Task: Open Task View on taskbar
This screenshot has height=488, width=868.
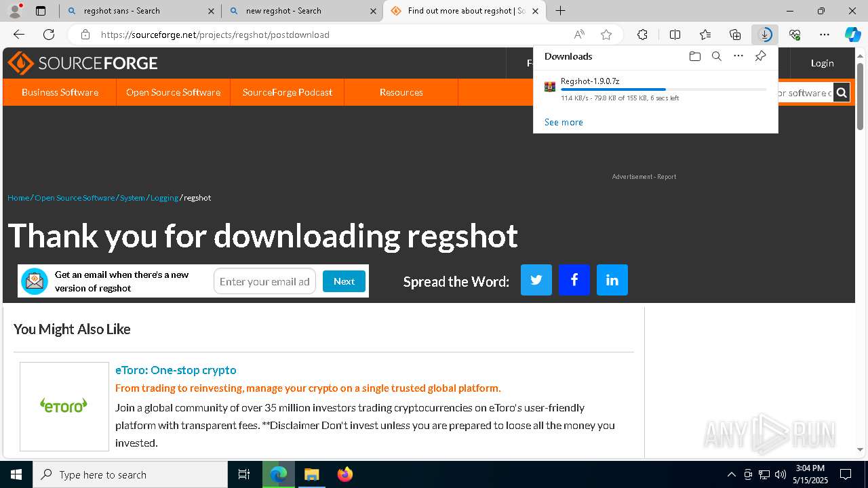Action: [244, 474]
